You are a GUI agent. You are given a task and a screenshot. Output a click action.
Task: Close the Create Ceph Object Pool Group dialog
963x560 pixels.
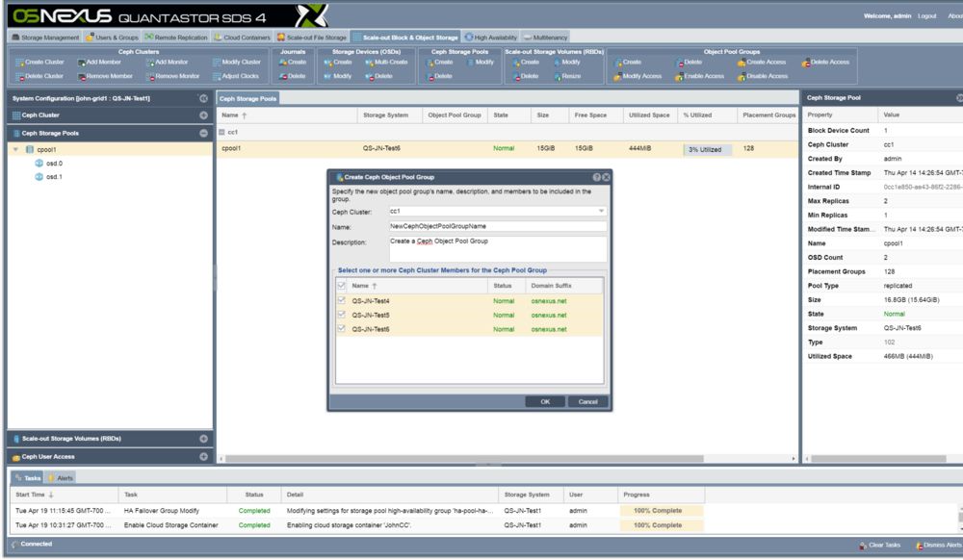click(606, 177)
